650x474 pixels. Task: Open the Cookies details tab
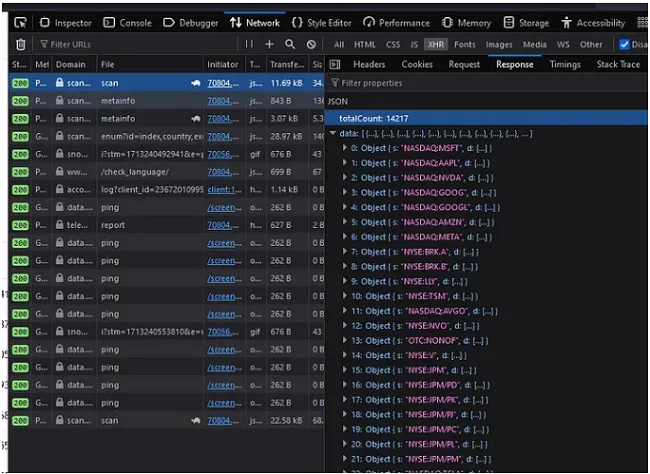tap(417, 64)
